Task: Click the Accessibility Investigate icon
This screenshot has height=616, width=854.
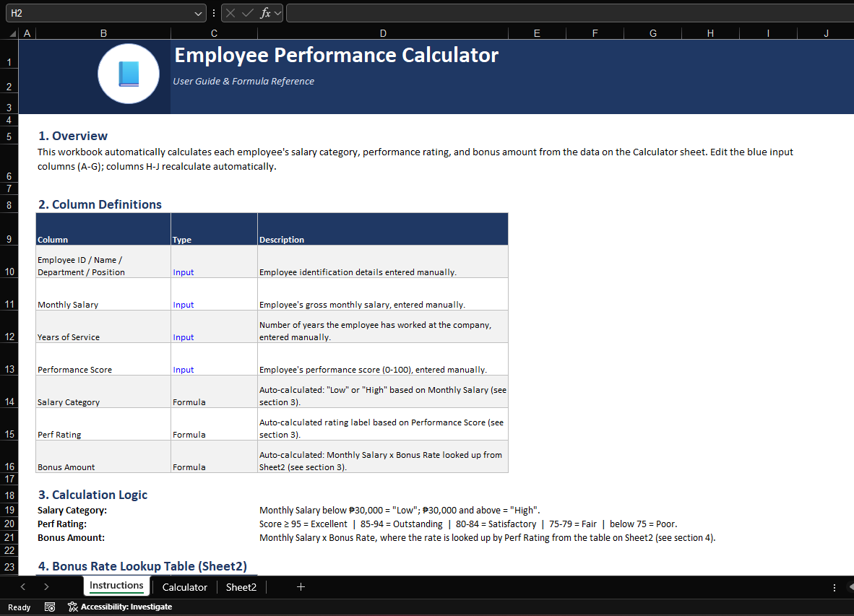Action: (x=72, y=607)
